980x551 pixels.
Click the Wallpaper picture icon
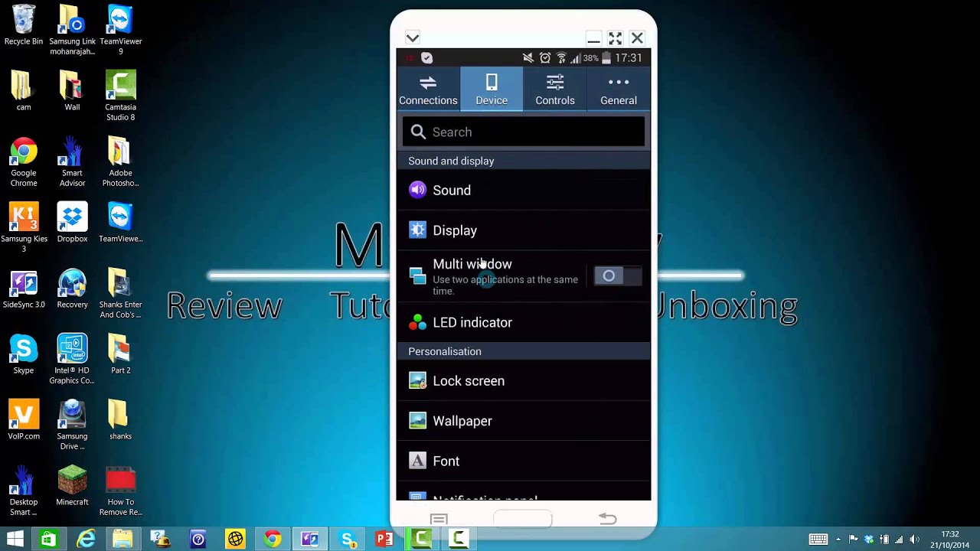click(417, 420)
